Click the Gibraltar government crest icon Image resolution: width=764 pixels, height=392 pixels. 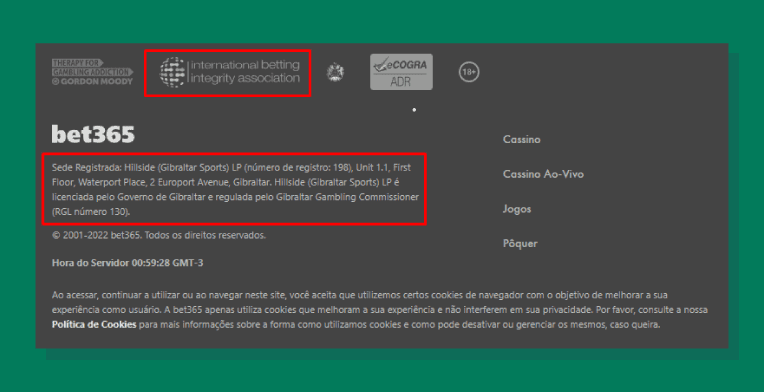pos(335,73)
